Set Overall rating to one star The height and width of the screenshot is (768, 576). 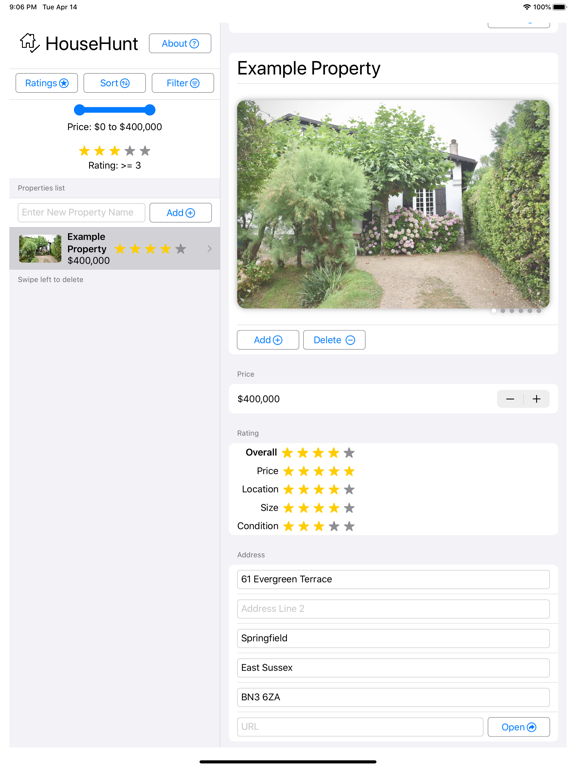click(288, 453)
